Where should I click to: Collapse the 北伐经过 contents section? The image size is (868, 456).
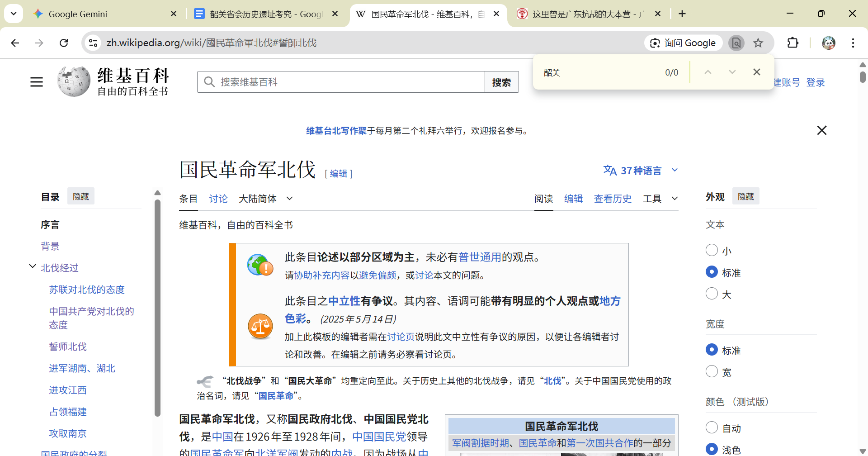coord(33,267)
